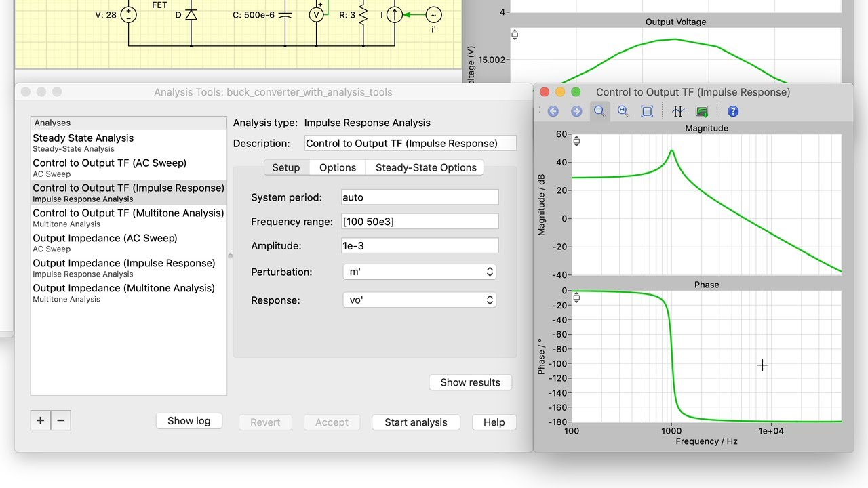Select Control to Output TF (AC Sweep)
The image size is (868, 488).
coord(128,167)
